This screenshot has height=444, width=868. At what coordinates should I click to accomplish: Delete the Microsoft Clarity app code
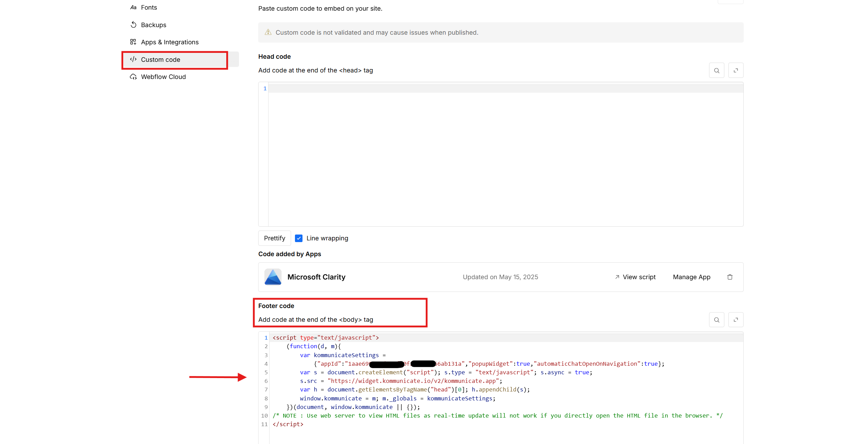coord(730,277)
